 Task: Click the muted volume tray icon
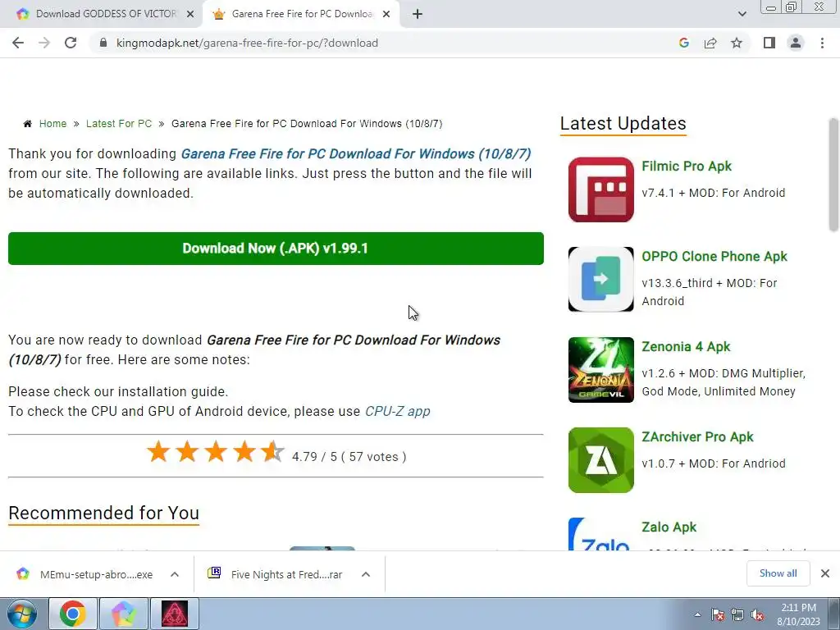[x=757, y=614]
